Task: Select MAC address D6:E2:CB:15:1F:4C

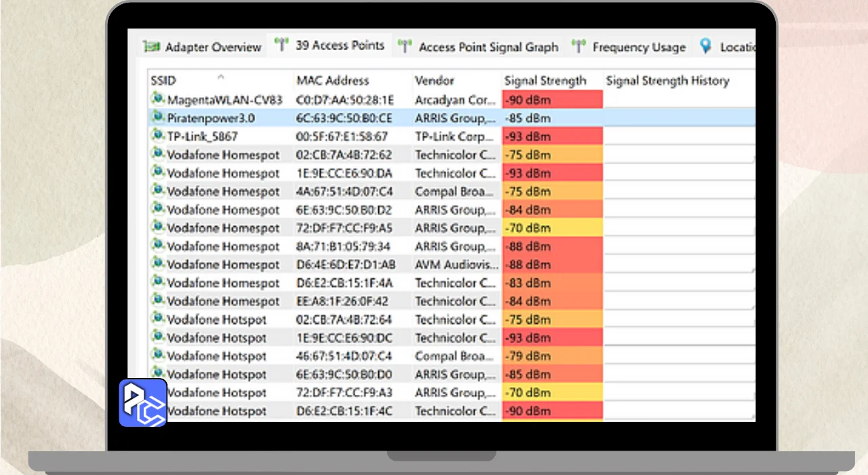Action: point(344,411)
